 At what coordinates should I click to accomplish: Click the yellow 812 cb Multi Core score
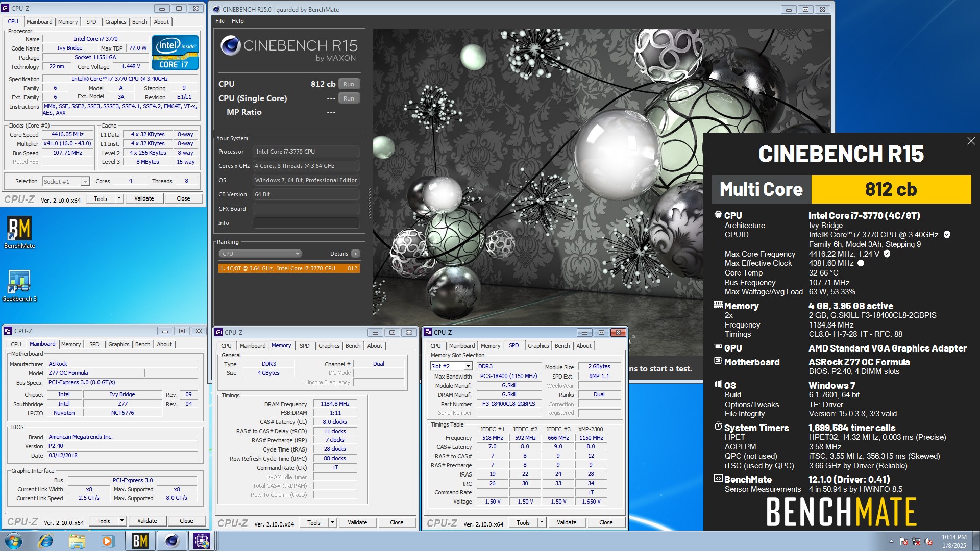pos(891,189)
